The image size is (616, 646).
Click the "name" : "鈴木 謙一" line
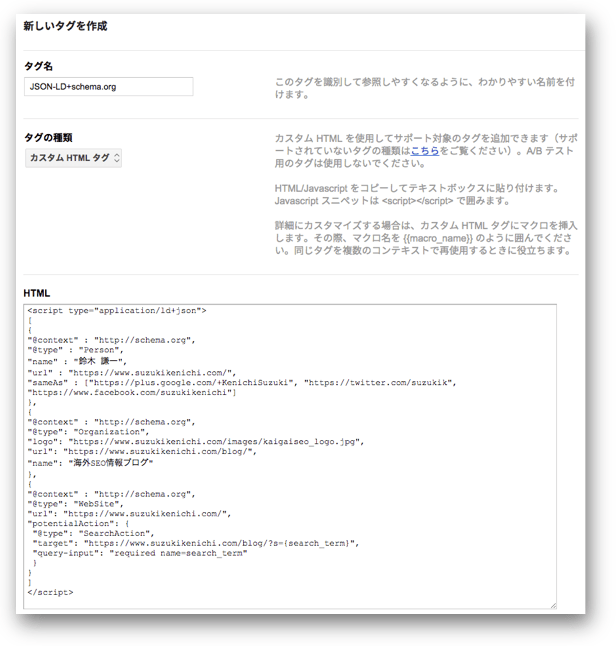pyautogui.click(x=77, y=361)
